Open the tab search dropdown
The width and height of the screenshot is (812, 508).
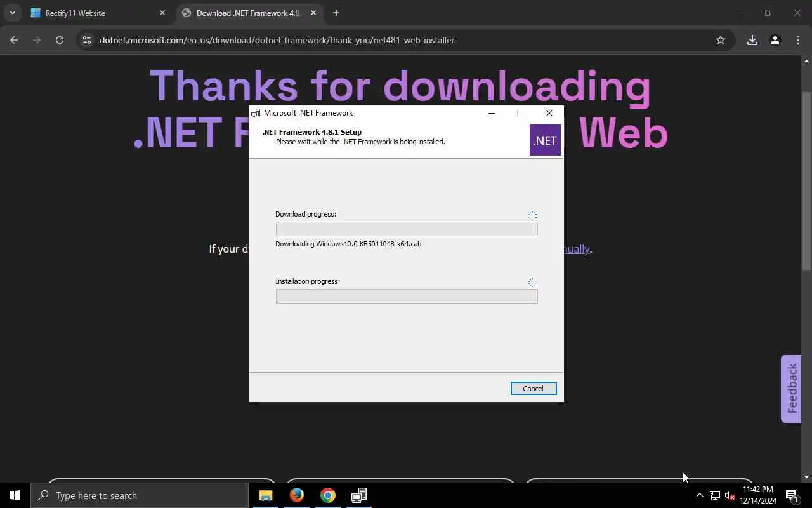click(12, 13)
